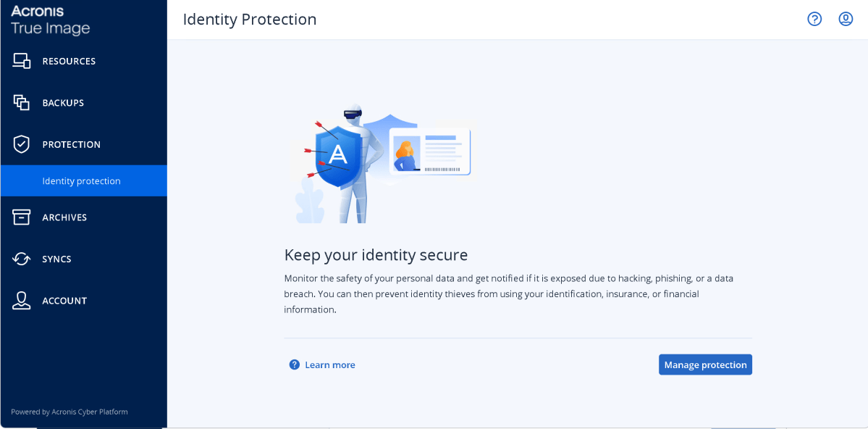Click the Backups stacked-squares icon
This screenshot has height=429, width=868.
tap(22, 102)
